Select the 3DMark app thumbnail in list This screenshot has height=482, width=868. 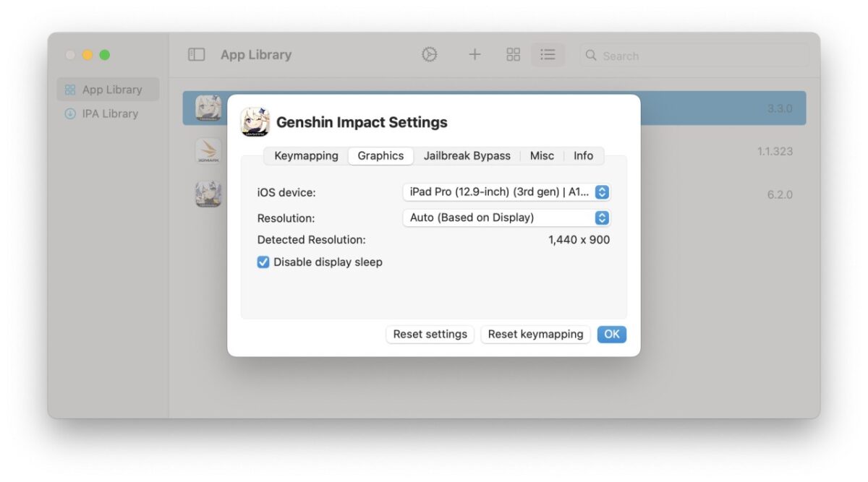pos(208,151)
